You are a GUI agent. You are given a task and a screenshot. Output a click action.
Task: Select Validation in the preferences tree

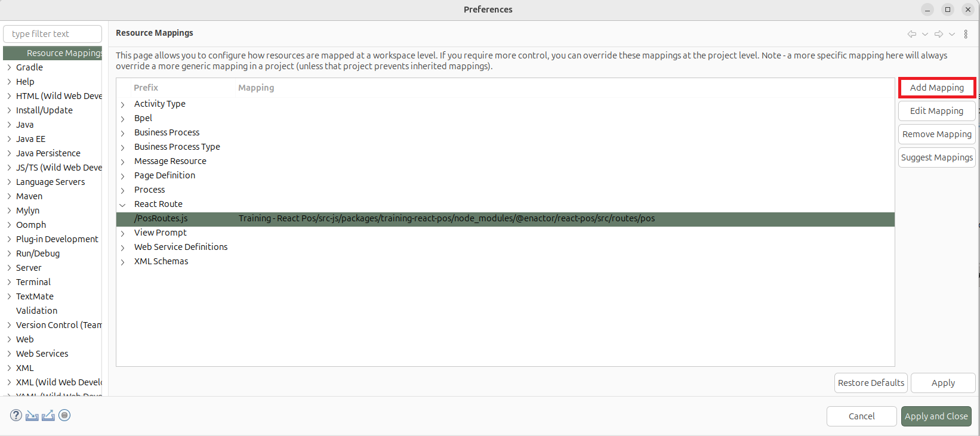point(36,311)
